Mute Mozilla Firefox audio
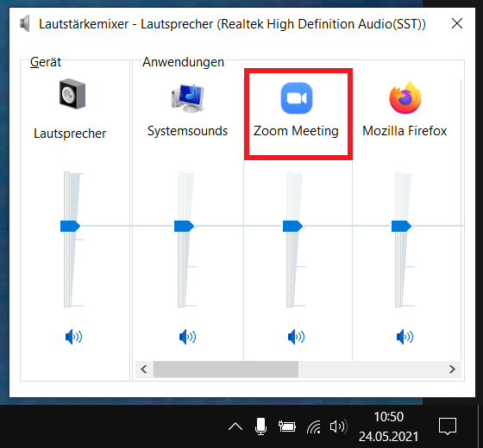 point(405,337)
